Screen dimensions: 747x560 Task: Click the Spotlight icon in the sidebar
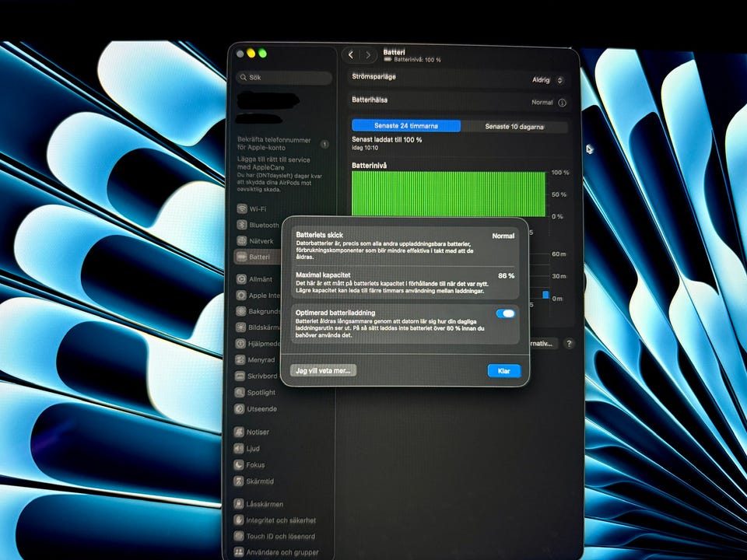(x=241, y=393)
